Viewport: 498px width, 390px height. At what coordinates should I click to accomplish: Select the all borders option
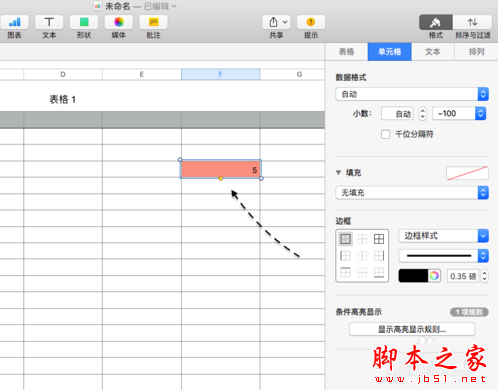379,239
